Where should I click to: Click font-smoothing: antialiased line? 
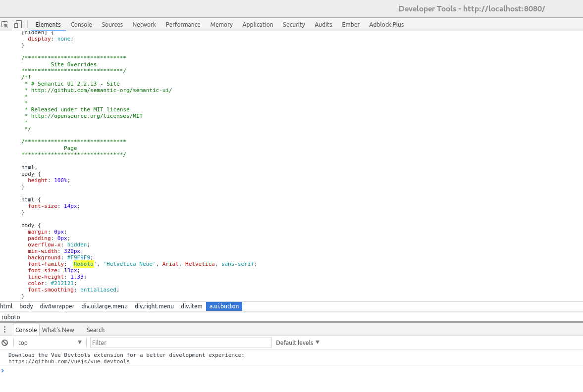click(74, 290)
